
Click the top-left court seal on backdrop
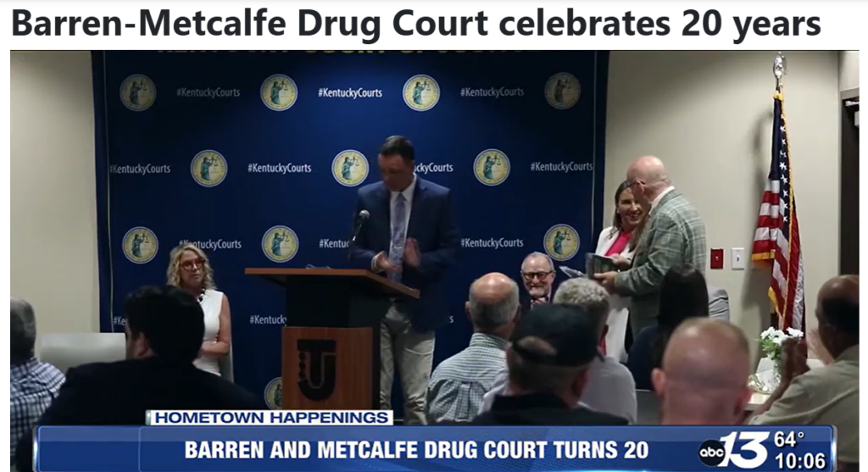(138, 92)
